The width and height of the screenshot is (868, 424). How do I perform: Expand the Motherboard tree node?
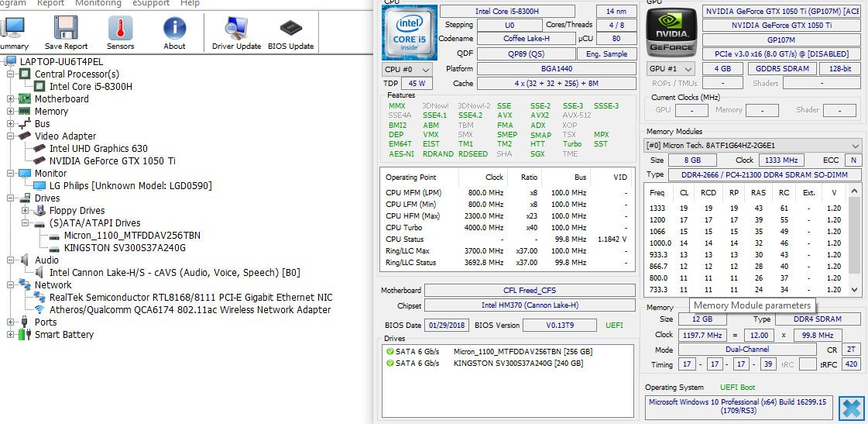click(10, 98)
